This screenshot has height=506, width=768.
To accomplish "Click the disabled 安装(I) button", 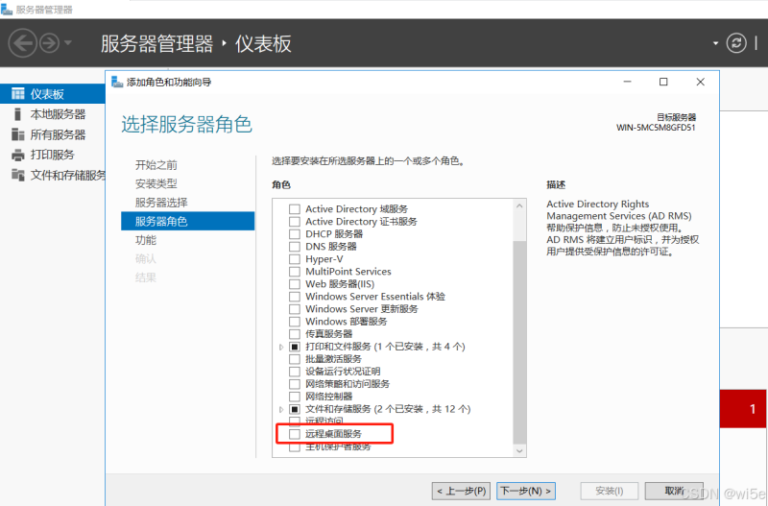I will (609, 491).
